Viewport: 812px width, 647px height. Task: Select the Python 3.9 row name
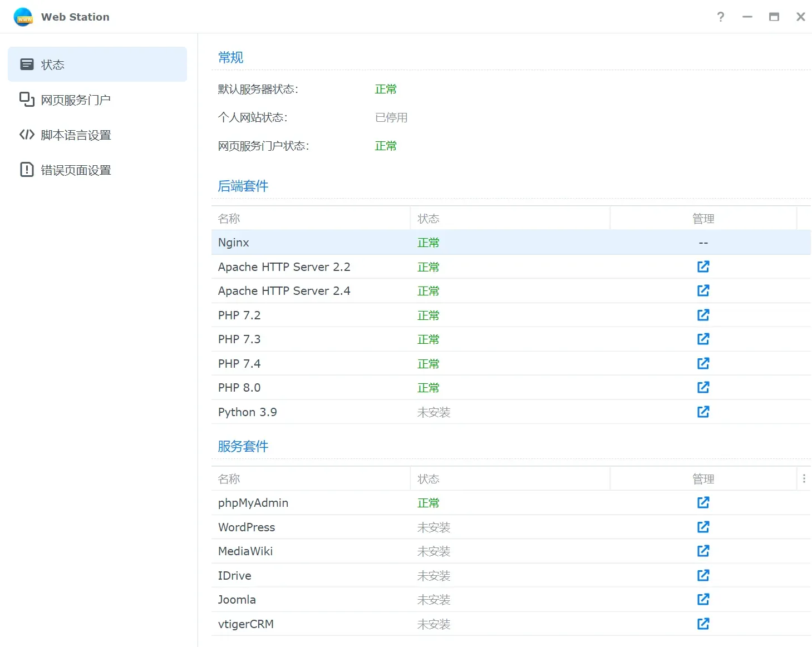coord(247,412)
